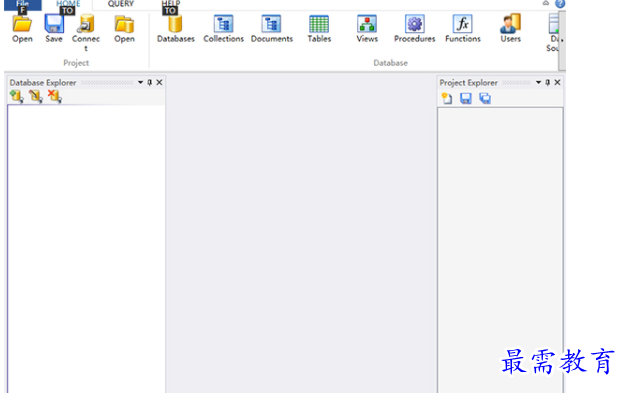Edit connection icon in Database Explorer
Image resolution: width=623 pixels, height=393 pixels.
click(36, 96)
